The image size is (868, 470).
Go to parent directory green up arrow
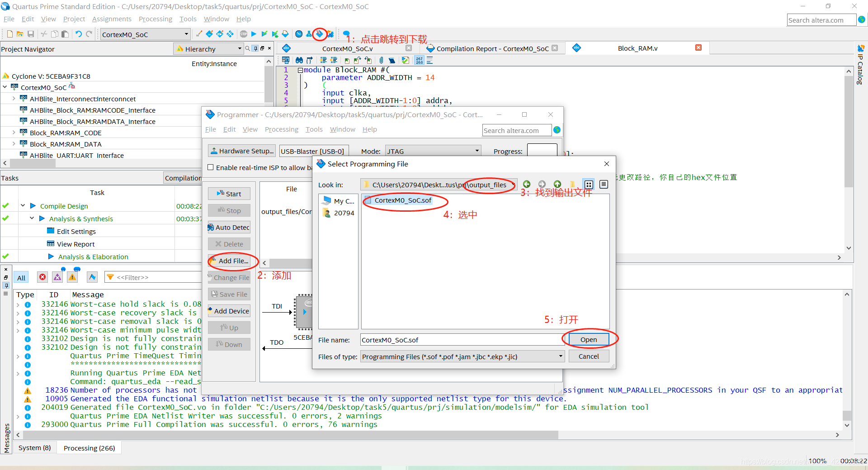click(557, 184)
